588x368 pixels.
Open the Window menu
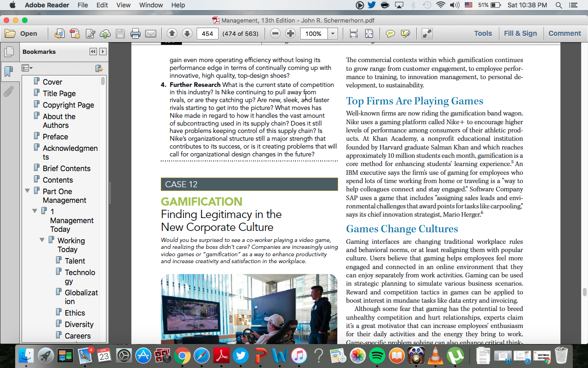tap(151, 5)
